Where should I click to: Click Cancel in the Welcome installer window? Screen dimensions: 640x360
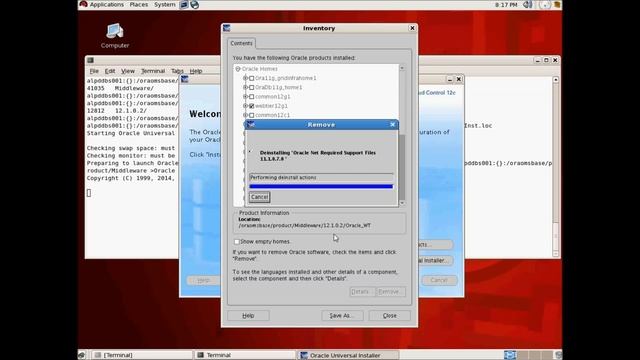pyautogui.click(x=439, y=280)
